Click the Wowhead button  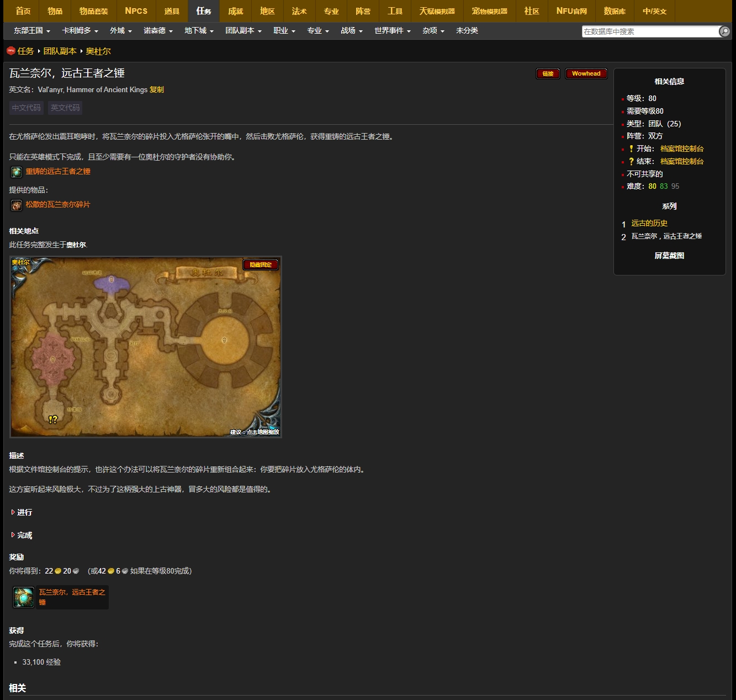(x=586, y=74)
